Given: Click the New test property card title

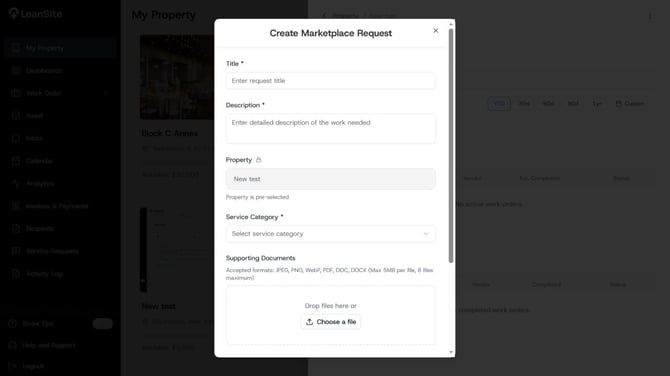Looking at the screenshot, I should tap(158, 306).
